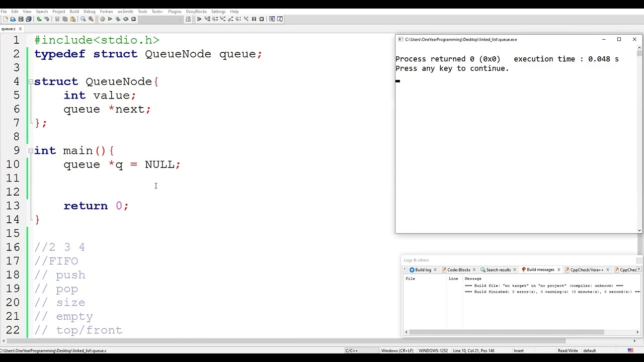Open the Settings menu
The height and width of the screenshot is (362, 644).
pos(218,11)
